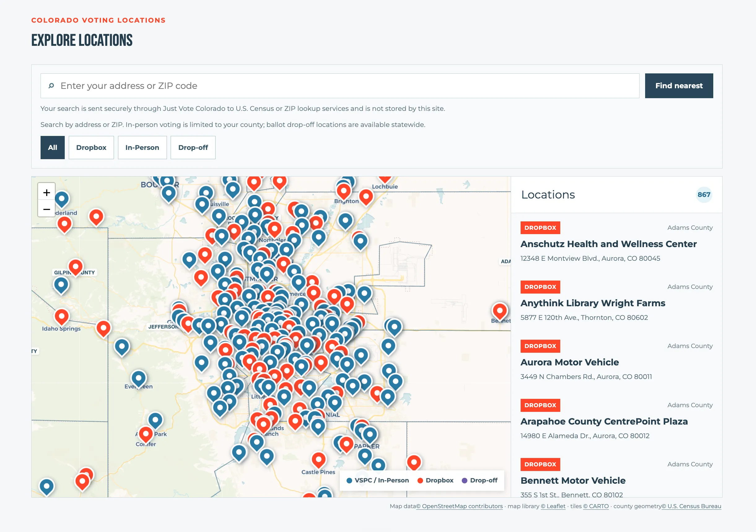Click the red dropbox marker near Bennett
The height and width of the screenshot is (532, 756).
(x=500, y=312)
